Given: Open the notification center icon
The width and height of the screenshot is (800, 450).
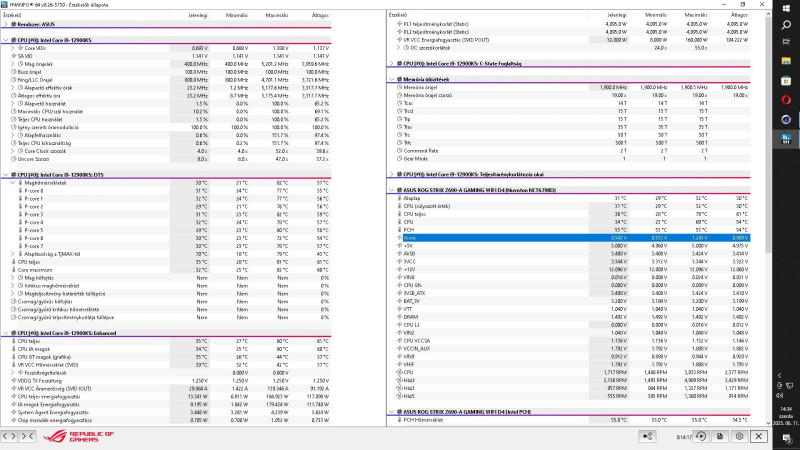Looking at the screenshot, I should (x=786, y=439).
